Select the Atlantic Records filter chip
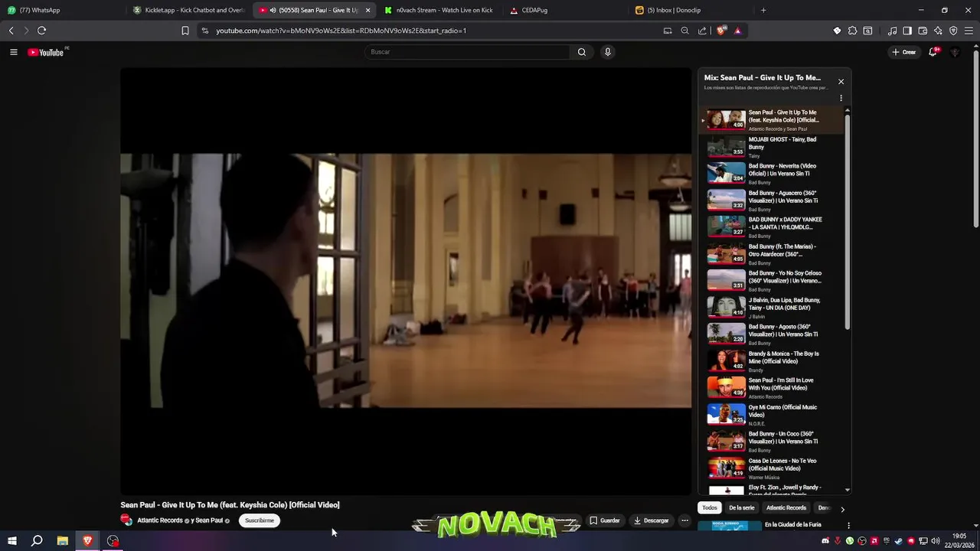Image resolution: width=980 pixels, height=551 pixels. point(786,508)
